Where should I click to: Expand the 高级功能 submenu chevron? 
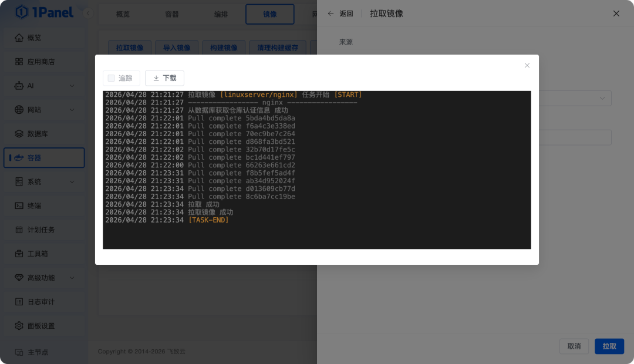72,278
